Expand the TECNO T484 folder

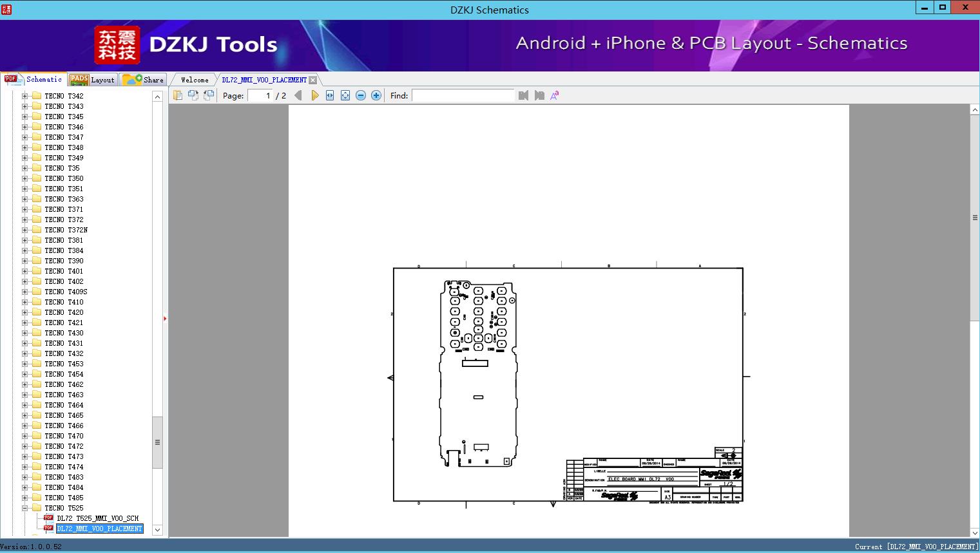tap(25, 487)
